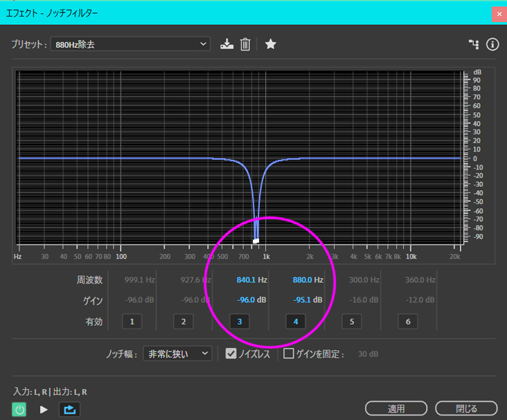
Task: Click the 閉じる button
Action: pyautogui.click(x=466, y=409)
